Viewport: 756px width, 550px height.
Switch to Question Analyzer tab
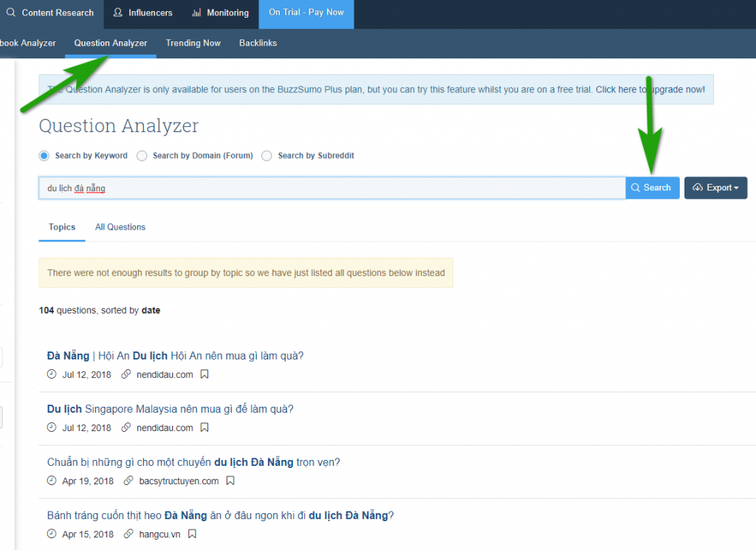pyautogui.click(x=111, y=43)
